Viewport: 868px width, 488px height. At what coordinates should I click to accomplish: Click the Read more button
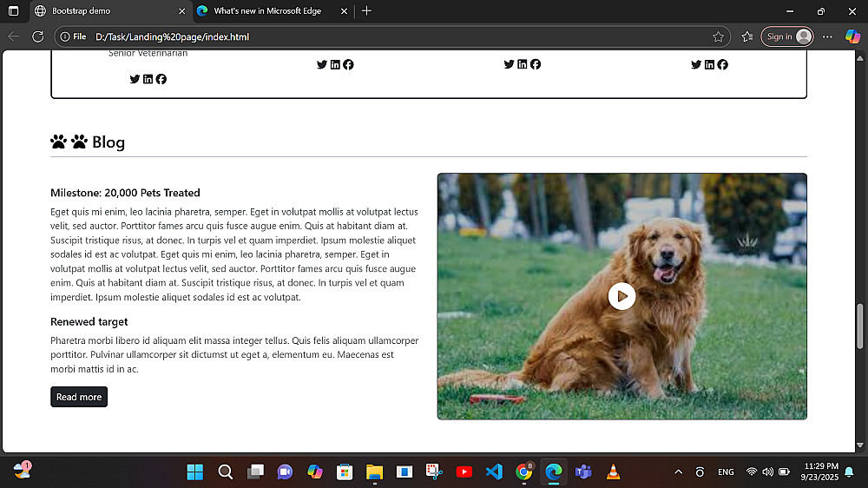click(79, 397)
